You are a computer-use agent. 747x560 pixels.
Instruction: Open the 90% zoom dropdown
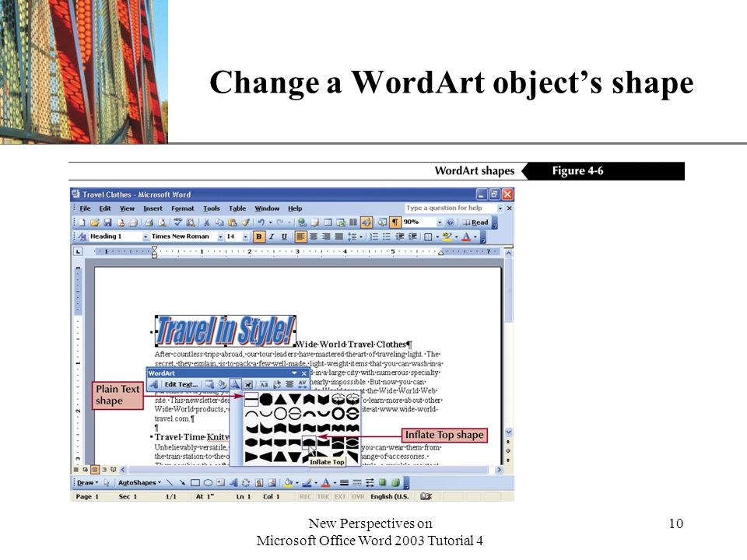[440, 222]
